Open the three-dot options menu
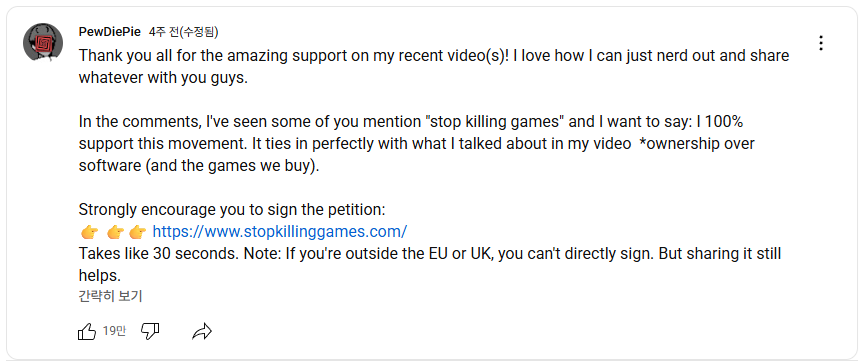This screenshot has width=867, height=362. [x=821, y=43]
